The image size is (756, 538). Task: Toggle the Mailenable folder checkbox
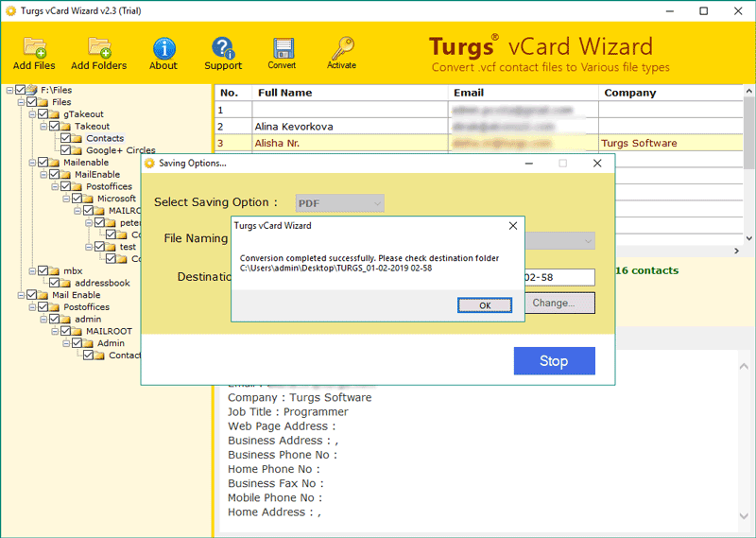(x=43, y=162)
